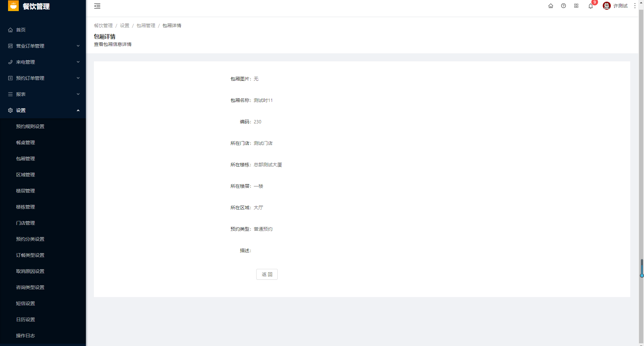Viewport: 644px width, 346px height.
Task: Open notifications bell with 9 badge
Action: tap(591, 6)
